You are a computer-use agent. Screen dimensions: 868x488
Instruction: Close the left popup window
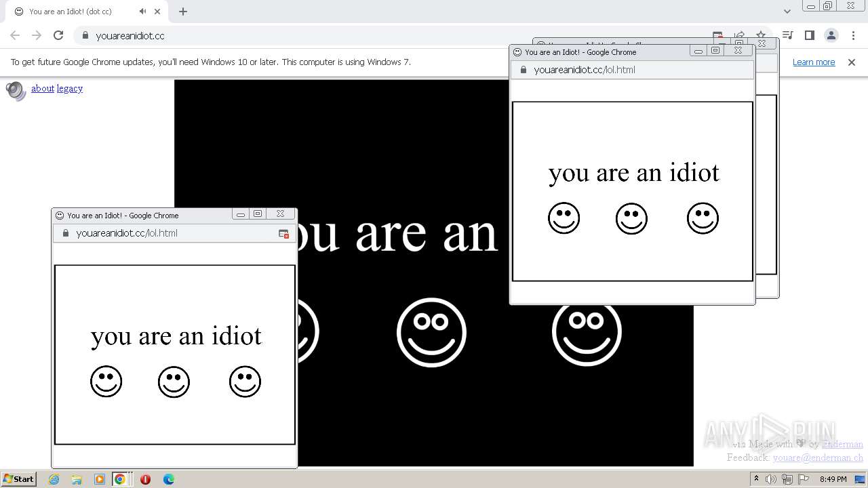point(280,214)
